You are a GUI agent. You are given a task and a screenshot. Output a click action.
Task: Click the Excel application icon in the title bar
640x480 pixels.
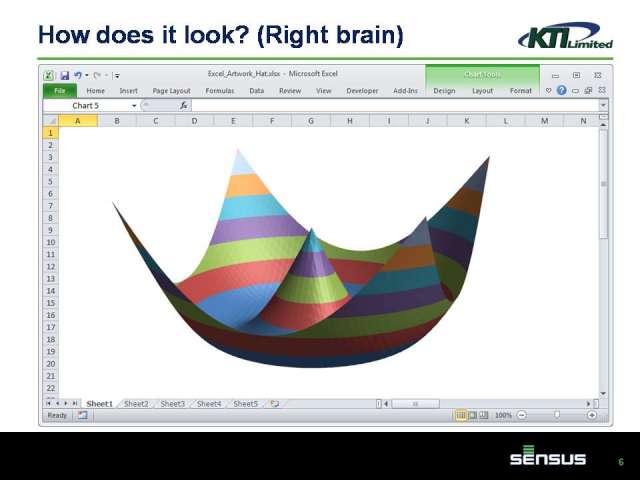48,76
